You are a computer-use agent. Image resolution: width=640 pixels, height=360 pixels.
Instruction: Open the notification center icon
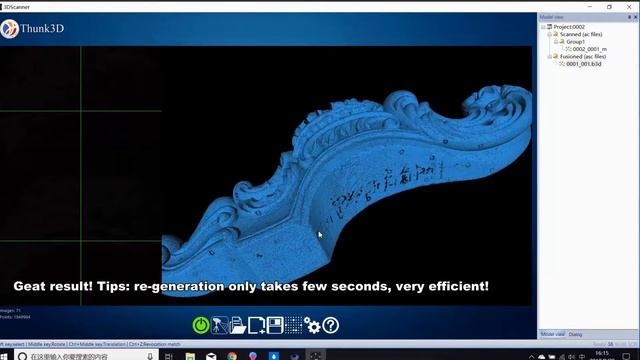tap(626, 357)
